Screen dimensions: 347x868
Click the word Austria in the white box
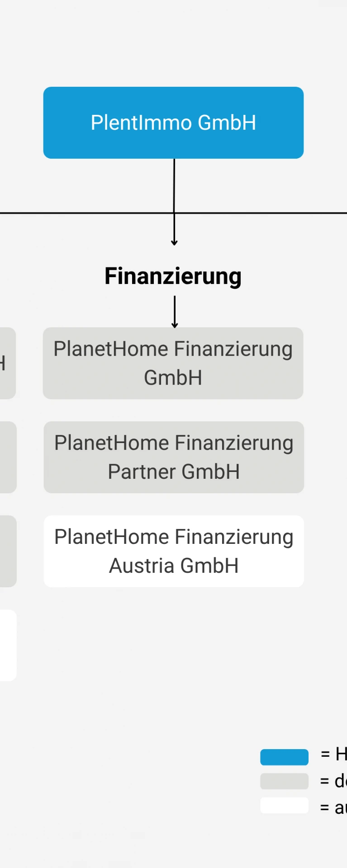tap(142, 566)
